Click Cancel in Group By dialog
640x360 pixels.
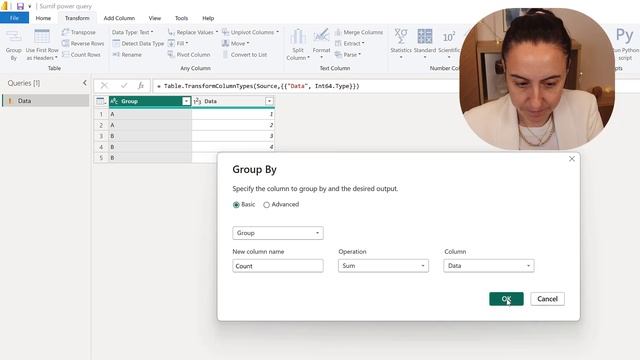click(x=547, y=299)
